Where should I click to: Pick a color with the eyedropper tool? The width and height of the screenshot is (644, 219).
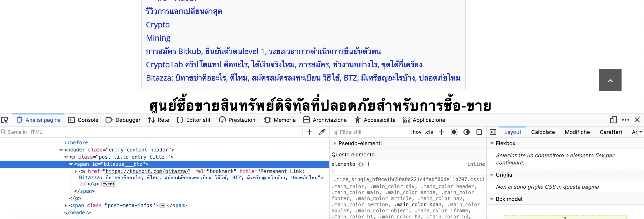pos(322,132)
